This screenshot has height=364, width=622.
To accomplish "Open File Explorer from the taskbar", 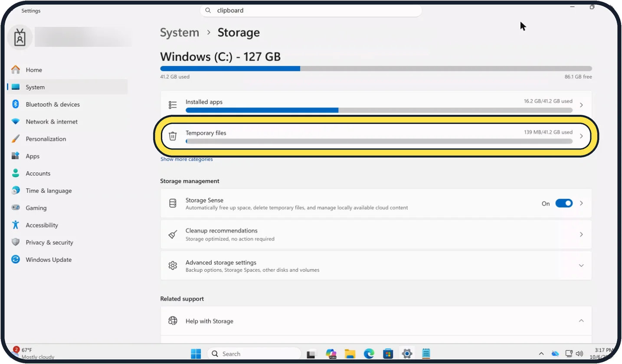I will click(x=350, y=354).
